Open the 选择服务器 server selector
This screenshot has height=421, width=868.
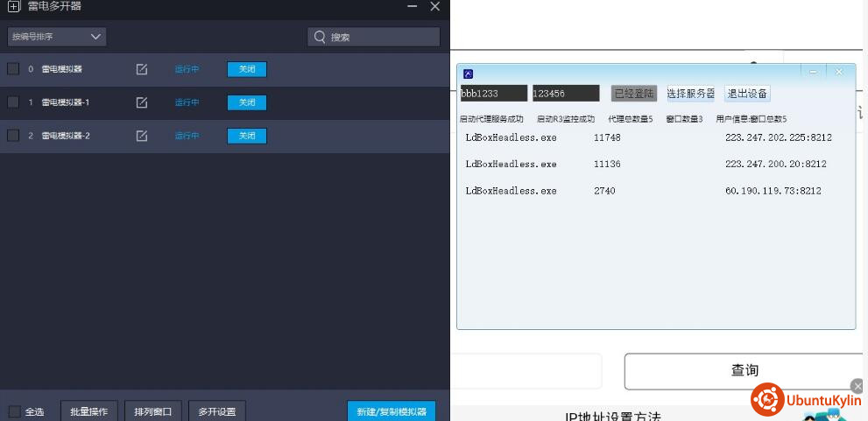pos(690,94)
